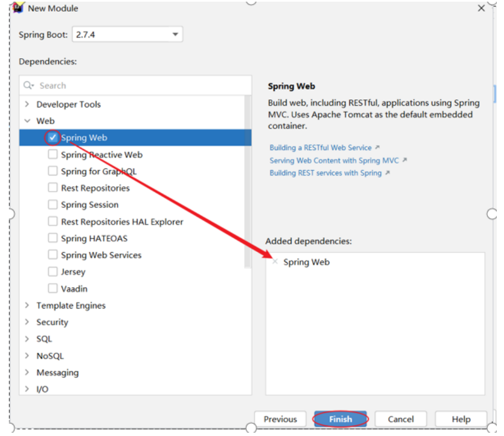
Task: Click Finish to create the module
Action: click(x=340, y=419)
